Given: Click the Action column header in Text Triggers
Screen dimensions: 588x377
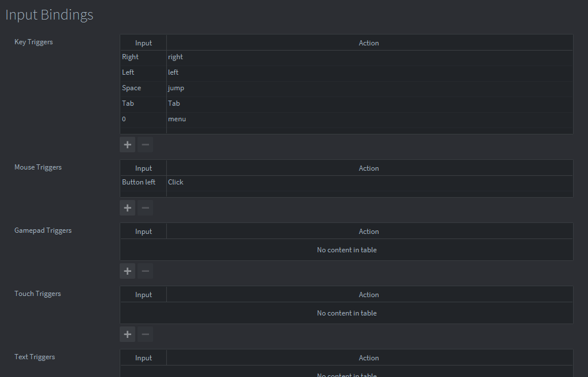Looking at the screenshot, I should click(x=369, y=358).
